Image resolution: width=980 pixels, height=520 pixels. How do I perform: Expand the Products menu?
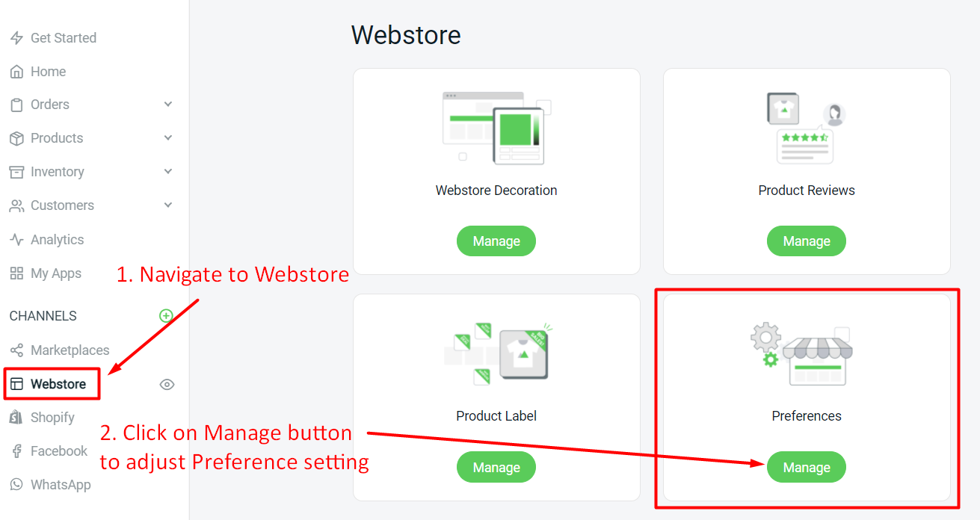[167, 138]
